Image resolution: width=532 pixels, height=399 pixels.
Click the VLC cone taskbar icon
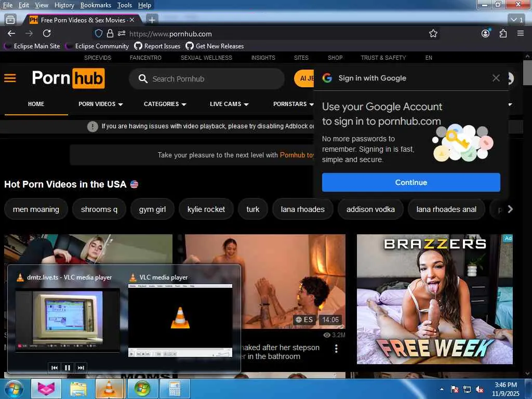(109, 389)
